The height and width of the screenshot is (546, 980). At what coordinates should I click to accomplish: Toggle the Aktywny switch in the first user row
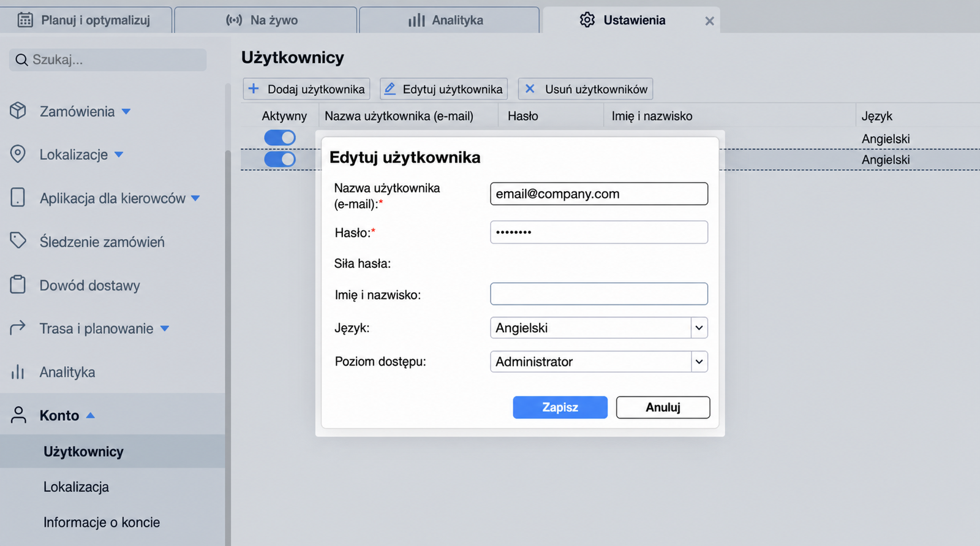[x=280, y=138]
